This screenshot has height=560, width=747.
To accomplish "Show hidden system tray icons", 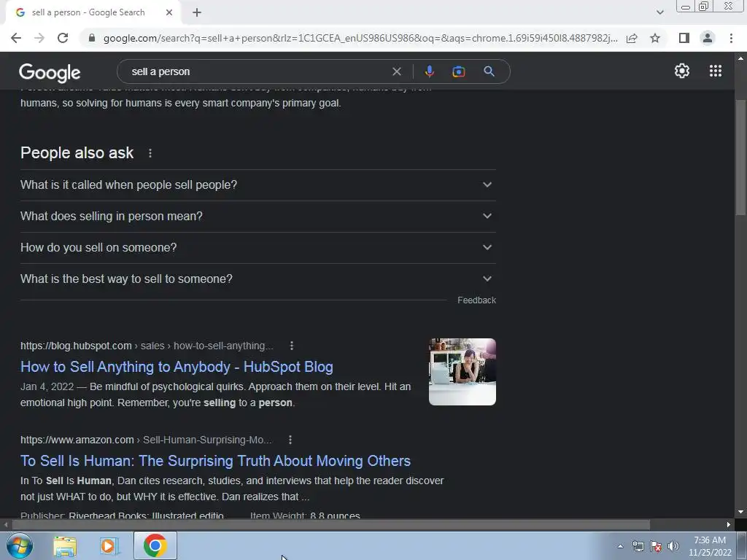I will click(620, 546).
